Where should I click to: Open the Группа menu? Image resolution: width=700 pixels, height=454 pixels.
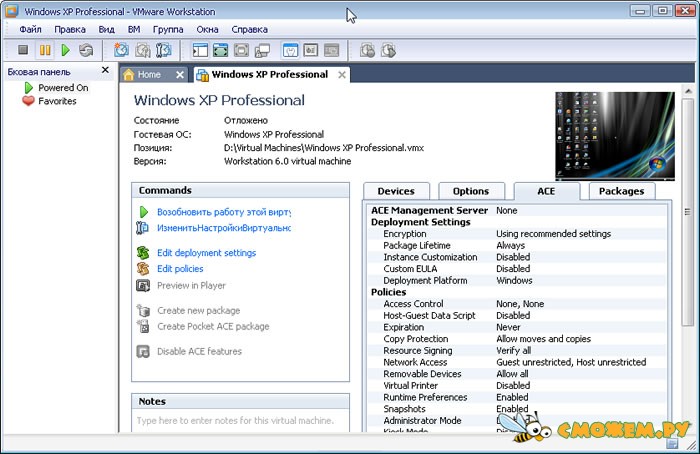coord(168,29)
